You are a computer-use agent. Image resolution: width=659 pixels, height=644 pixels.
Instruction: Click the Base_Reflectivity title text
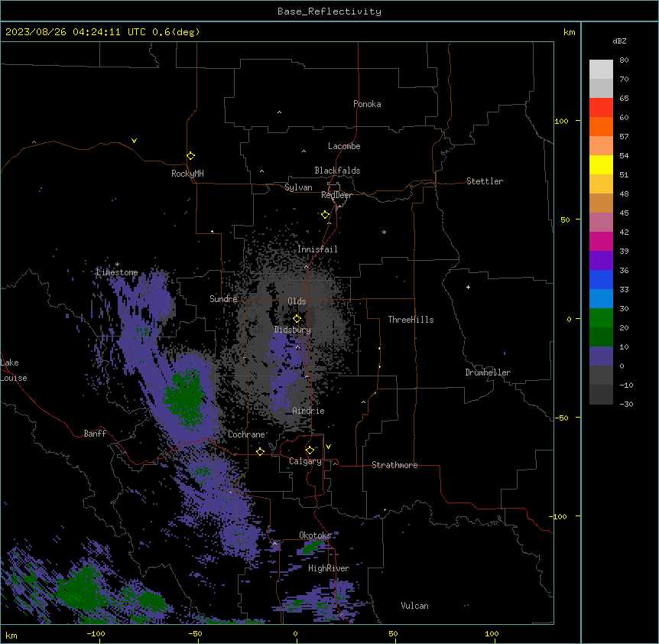click(x=329, y=11)
